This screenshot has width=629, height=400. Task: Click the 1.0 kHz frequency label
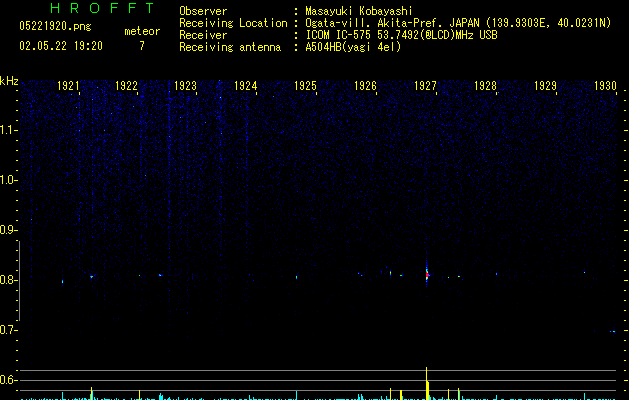click(9, 180)
